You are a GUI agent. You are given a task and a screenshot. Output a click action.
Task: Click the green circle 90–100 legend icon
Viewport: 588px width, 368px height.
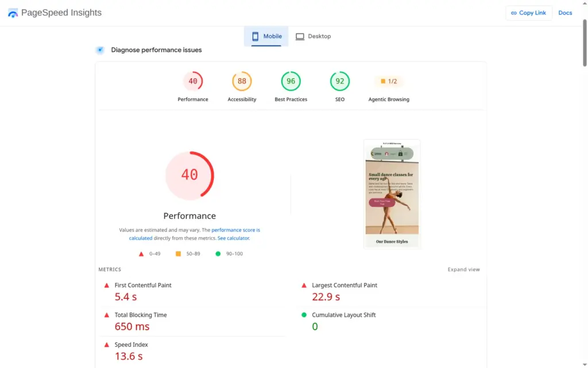[x=218, y=254]
